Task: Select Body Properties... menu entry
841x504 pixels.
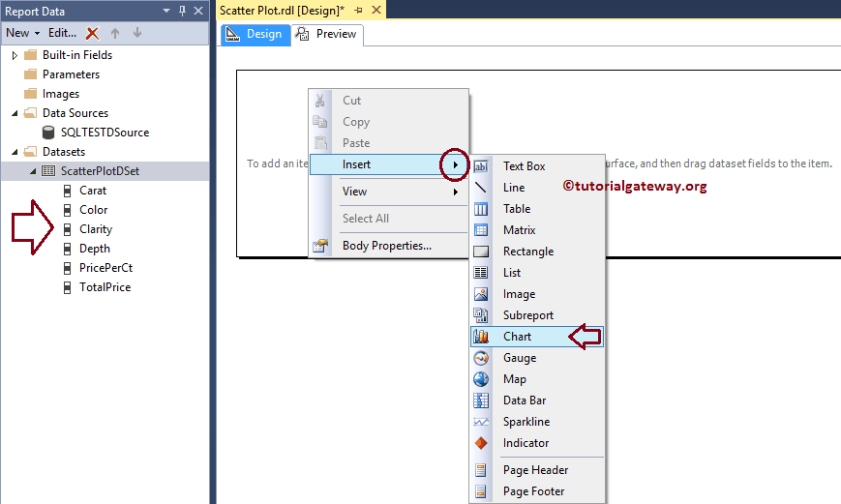Action: pyautogui.click(x=389, y=246)
